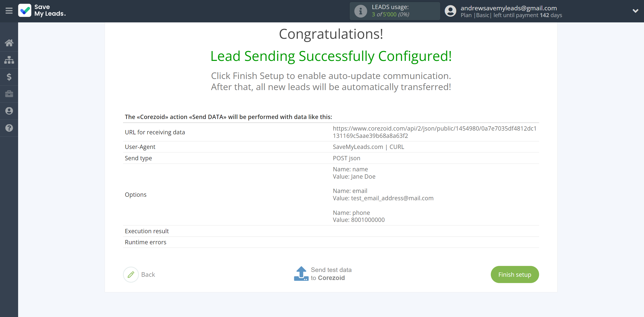644x317 pixels.
Task: Expand the account dropdown chevron
Action: click(x=635, y=11)
